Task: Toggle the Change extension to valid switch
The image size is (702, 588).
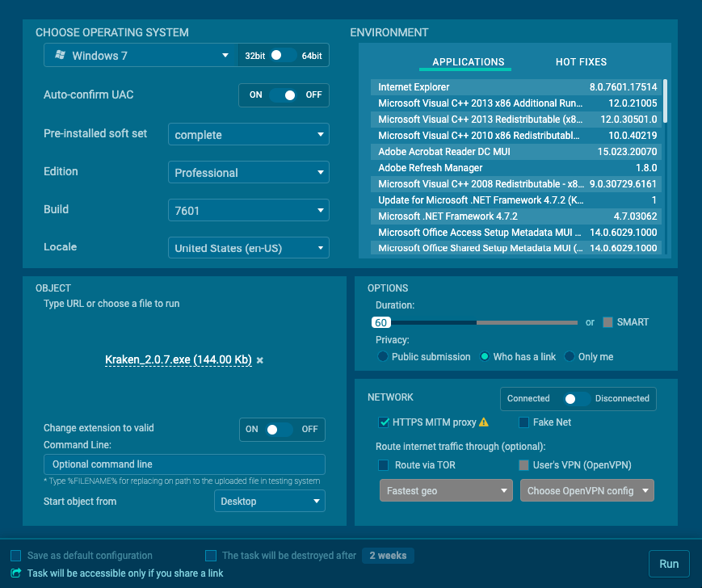Action: pos(279,430)
